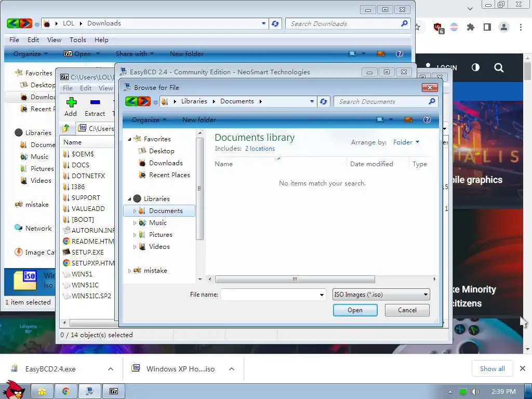The width and height of the screenshot is (532, 399).
Task: Open Chrome profile avatar
Action: (504, 27)
